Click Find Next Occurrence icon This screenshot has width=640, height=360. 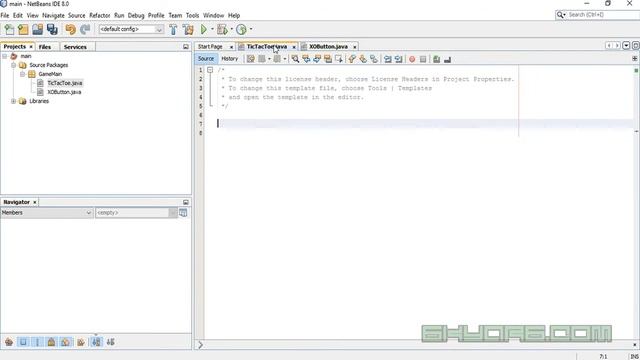(317, 59)
